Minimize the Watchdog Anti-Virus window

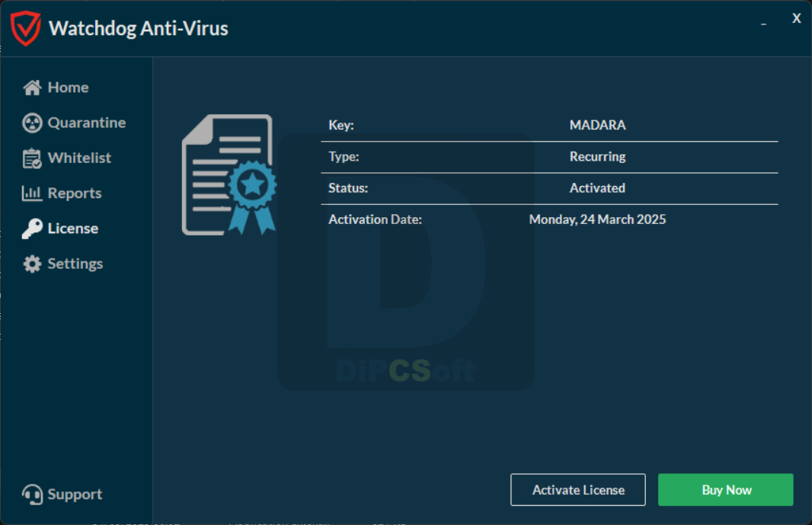(763, 24)
